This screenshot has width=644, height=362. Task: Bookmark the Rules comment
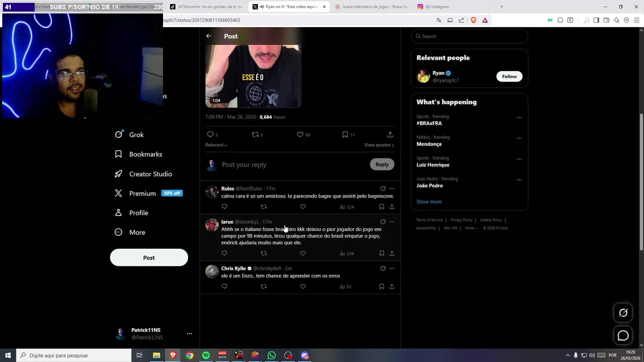point(381,207)
